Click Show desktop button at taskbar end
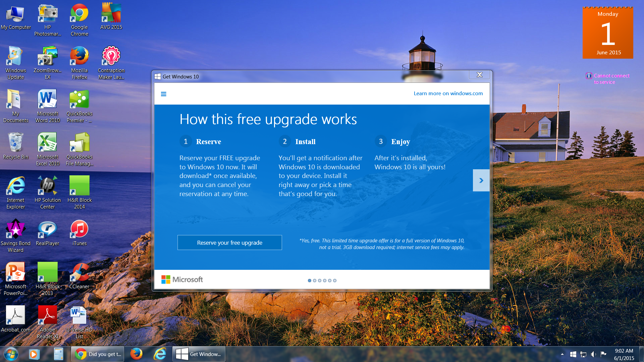The height and width of the screenshot is (362, 644). coord(641,354)
